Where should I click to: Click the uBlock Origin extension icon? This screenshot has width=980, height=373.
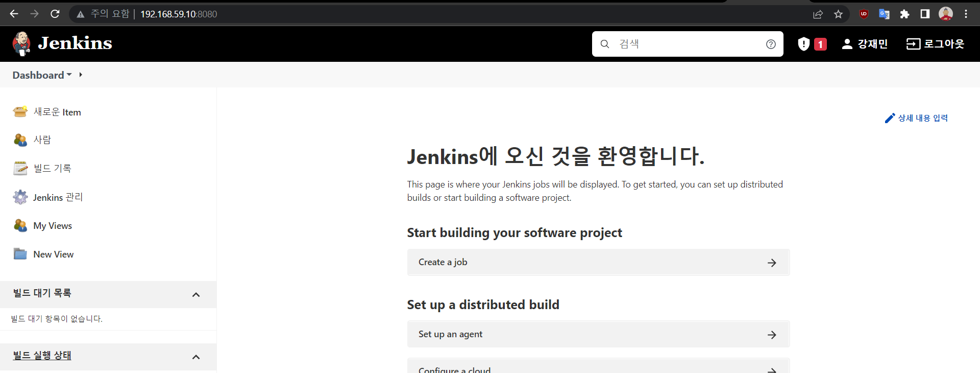[x=864, y=14]
